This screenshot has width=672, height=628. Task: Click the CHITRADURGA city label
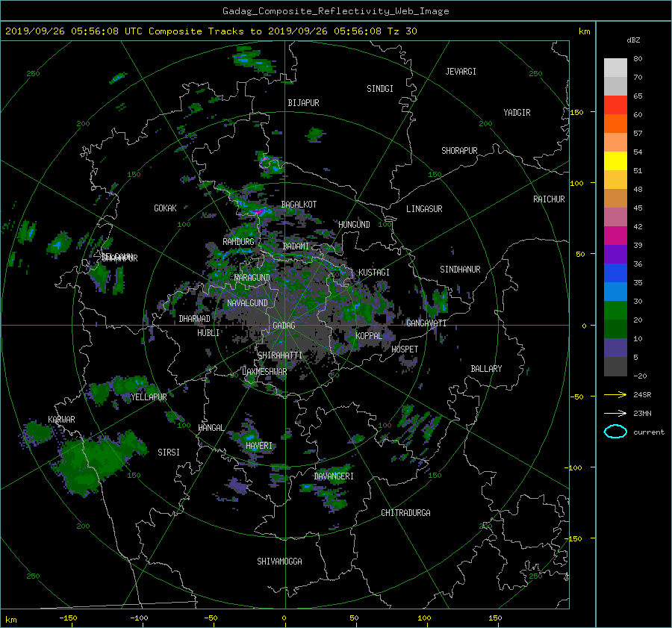point(405,513)
